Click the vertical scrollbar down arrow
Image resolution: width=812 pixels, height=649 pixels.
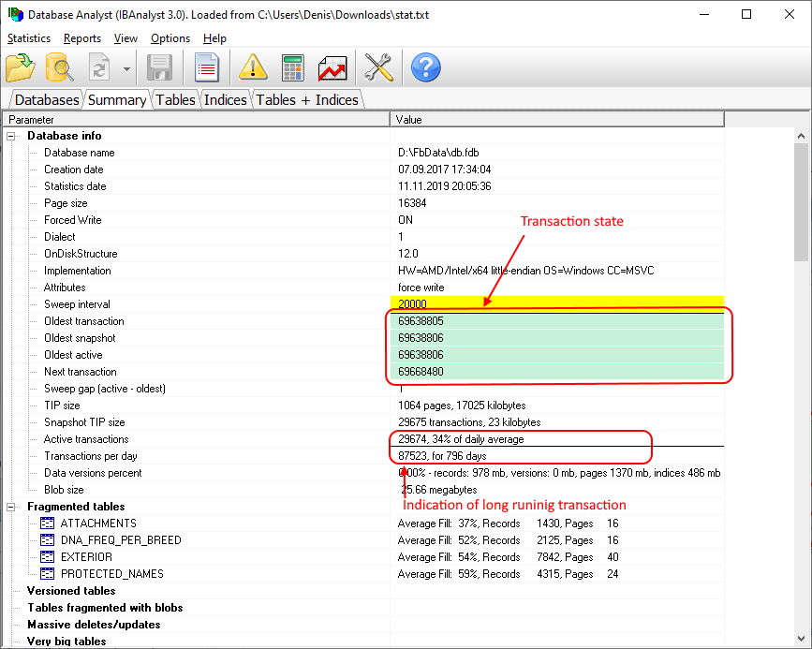click(802, 642)
